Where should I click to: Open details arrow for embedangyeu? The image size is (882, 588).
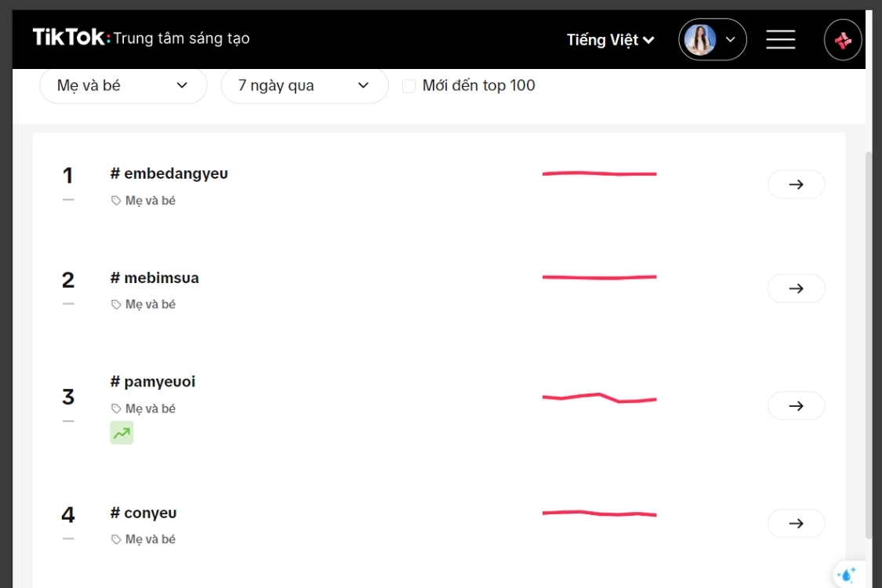pyautogui.click(x=796, y=184)
